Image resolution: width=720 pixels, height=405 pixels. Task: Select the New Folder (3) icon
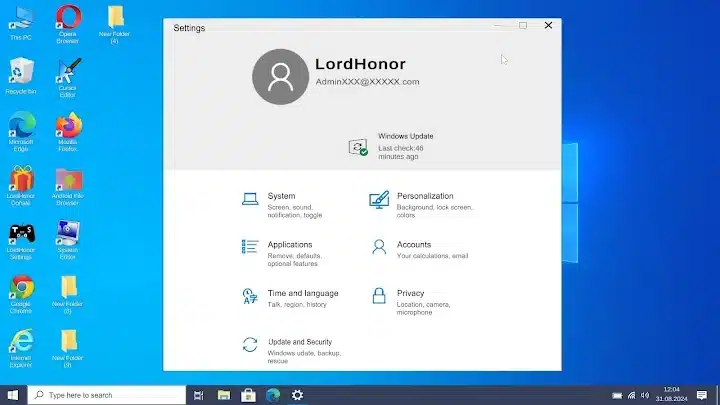click(68, 294)
